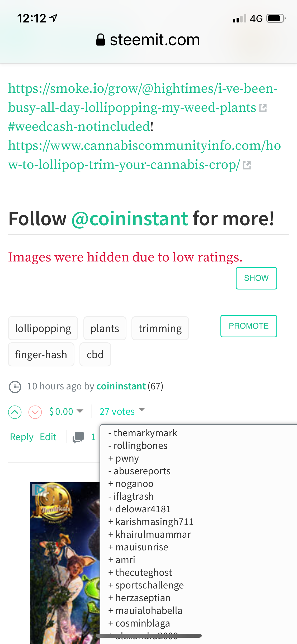
Task: Collapse the 27 votes dropdown list
Action: click(x=122, y=411)
